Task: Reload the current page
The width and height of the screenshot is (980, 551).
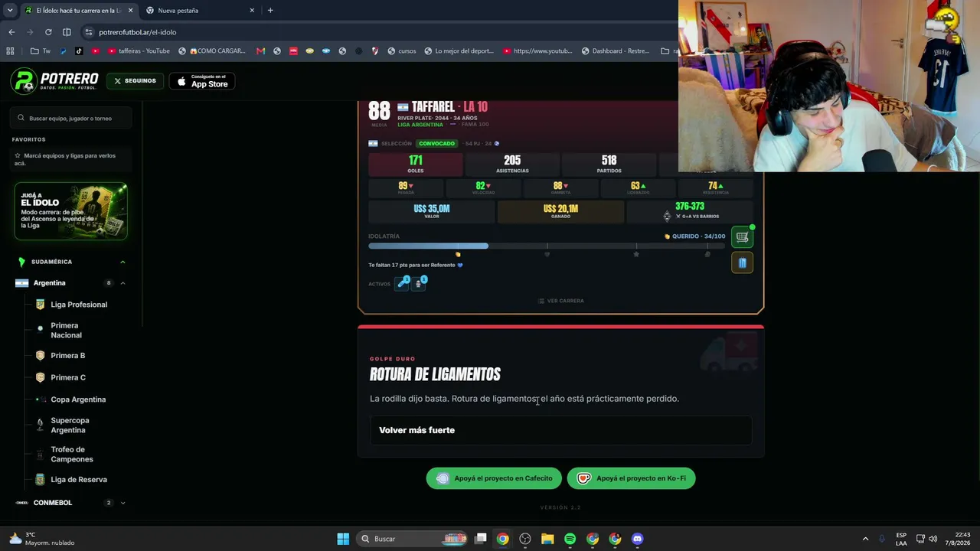Action: pyautogui.click(x=48, y=32)
